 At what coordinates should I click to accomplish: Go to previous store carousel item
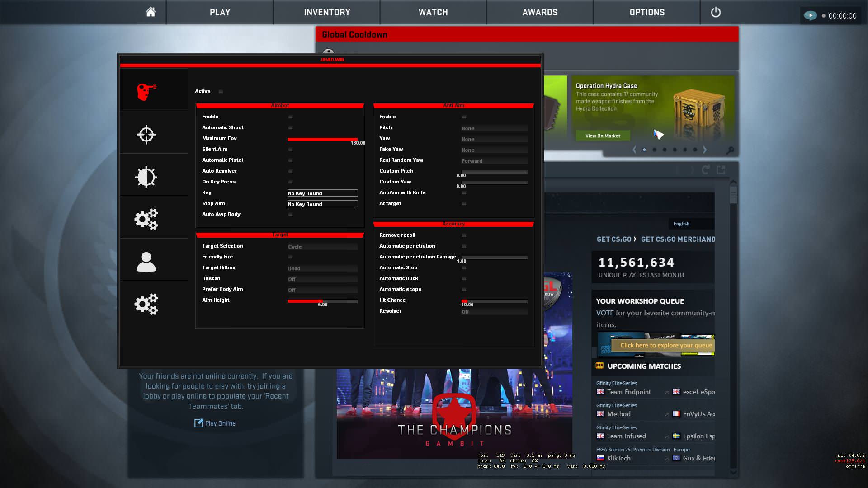pyautogui.click(x=634, y=150)
